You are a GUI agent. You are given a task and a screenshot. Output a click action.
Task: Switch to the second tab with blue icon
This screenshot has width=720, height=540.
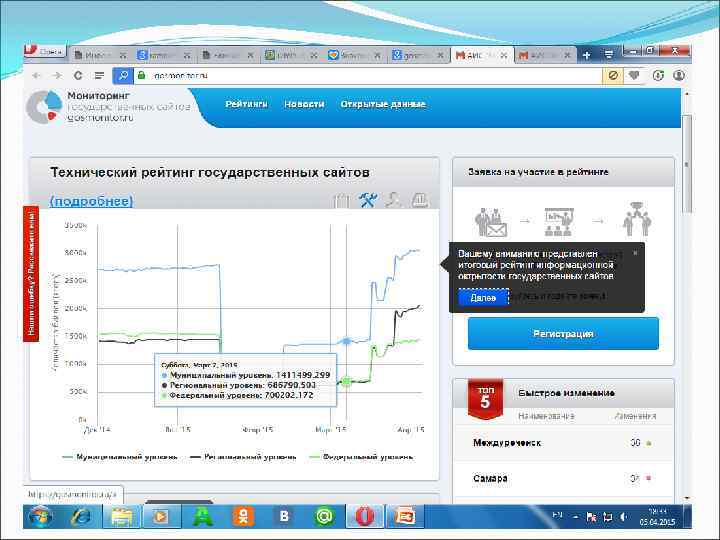164,55
